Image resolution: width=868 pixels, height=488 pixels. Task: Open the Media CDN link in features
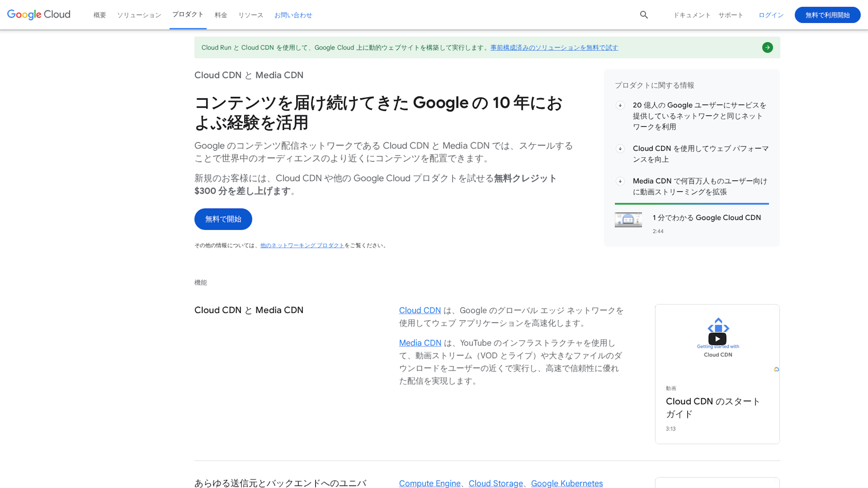tap(420, 343)
